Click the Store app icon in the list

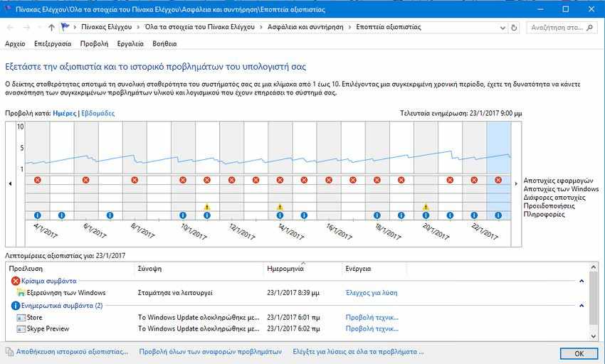[20, 318]
